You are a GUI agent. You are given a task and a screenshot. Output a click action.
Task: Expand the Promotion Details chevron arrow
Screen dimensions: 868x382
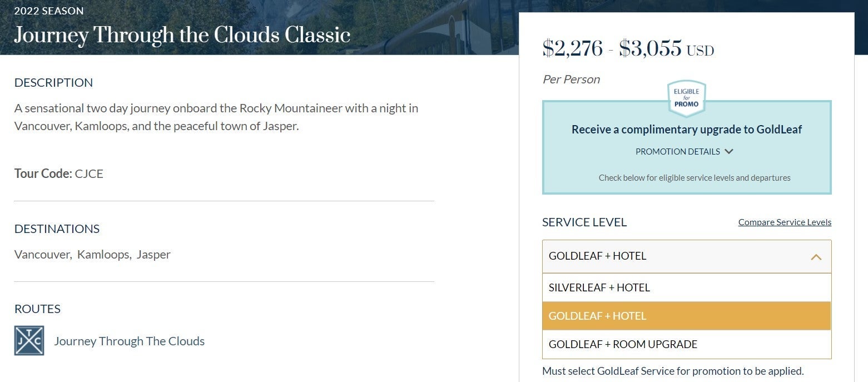coord(729,151)
